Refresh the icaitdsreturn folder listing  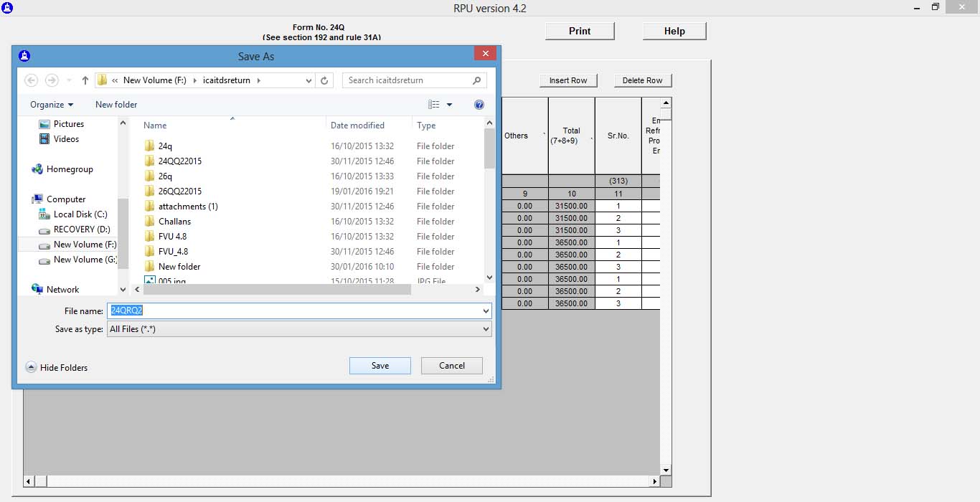click(x=325, y=80)
